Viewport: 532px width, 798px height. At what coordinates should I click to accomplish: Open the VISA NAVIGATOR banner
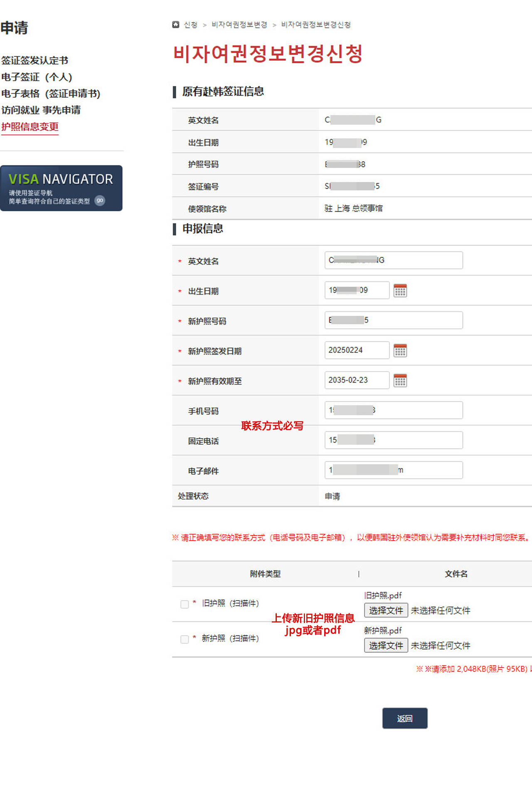(x=61, y=188)
